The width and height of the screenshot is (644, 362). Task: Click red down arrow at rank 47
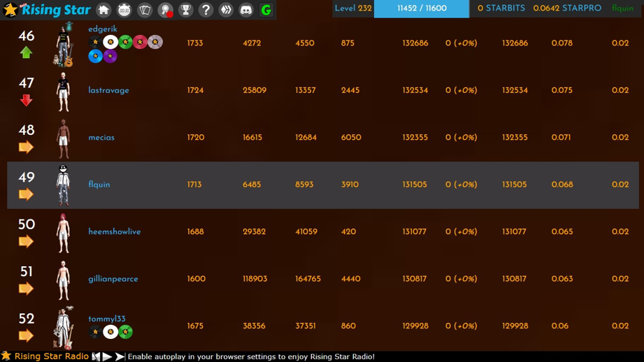point(27,100)
